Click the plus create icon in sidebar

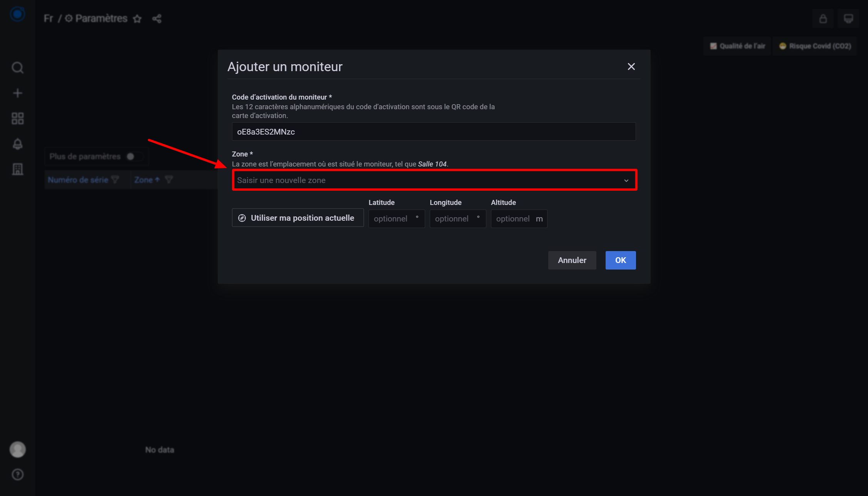coord(17,93)
